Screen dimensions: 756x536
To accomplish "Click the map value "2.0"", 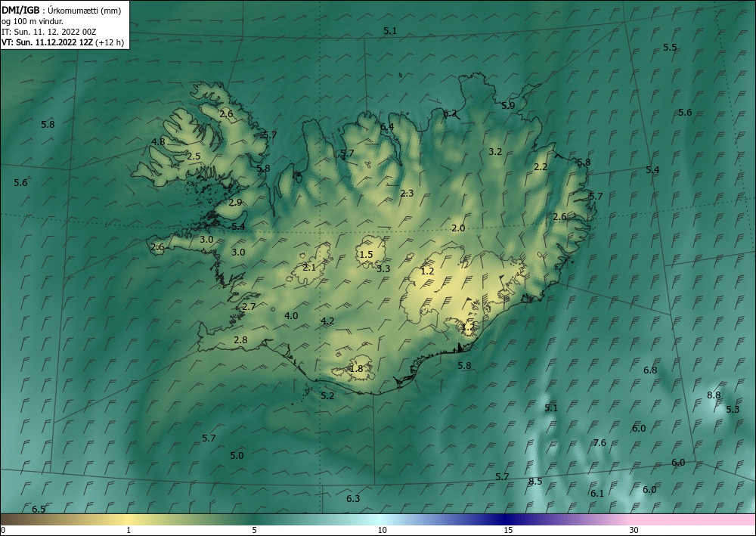I will 458,228.
